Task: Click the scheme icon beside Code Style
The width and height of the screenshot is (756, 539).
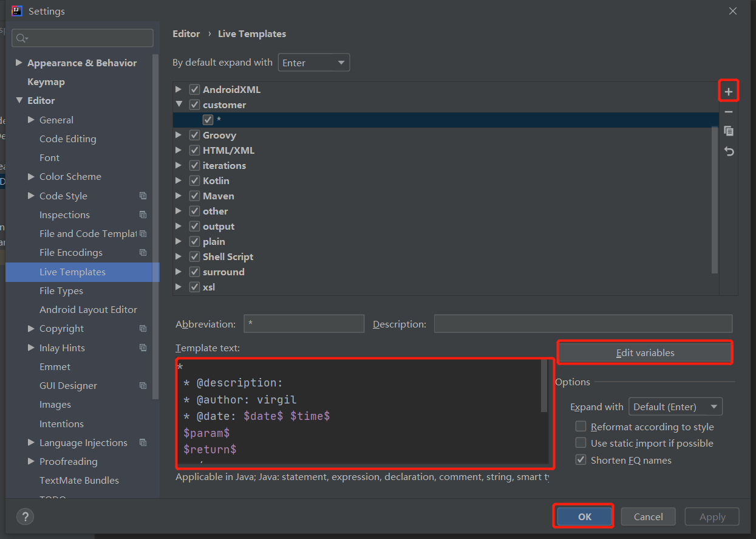Action: (x=142, y=196)
